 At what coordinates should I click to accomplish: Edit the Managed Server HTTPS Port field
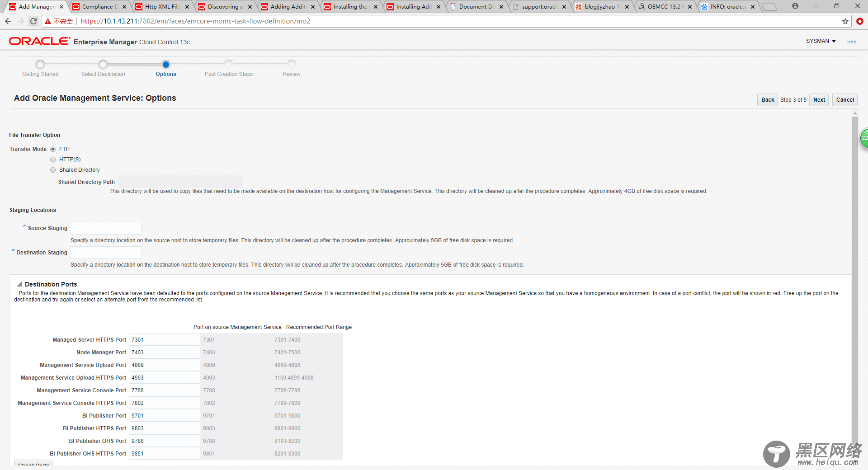[165, 340]
